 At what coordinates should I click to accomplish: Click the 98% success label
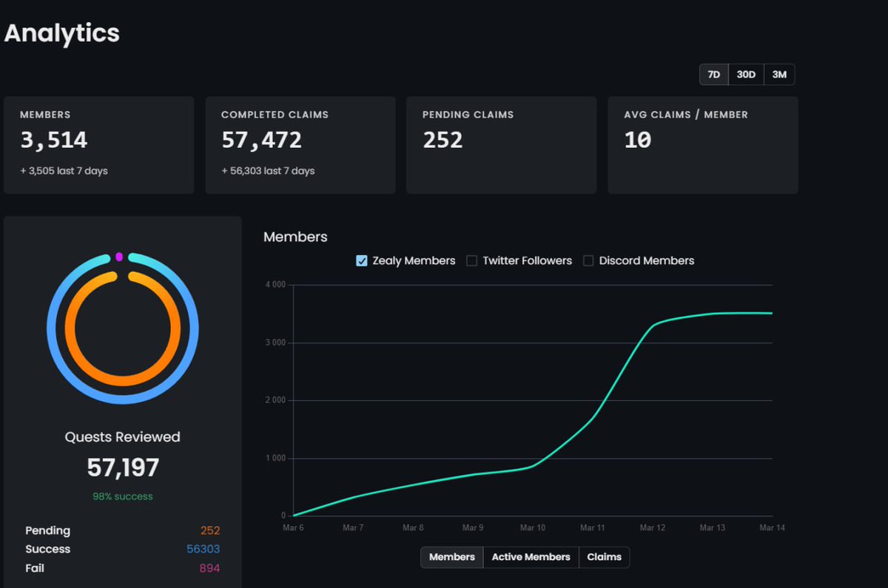[x=122, y=496]
